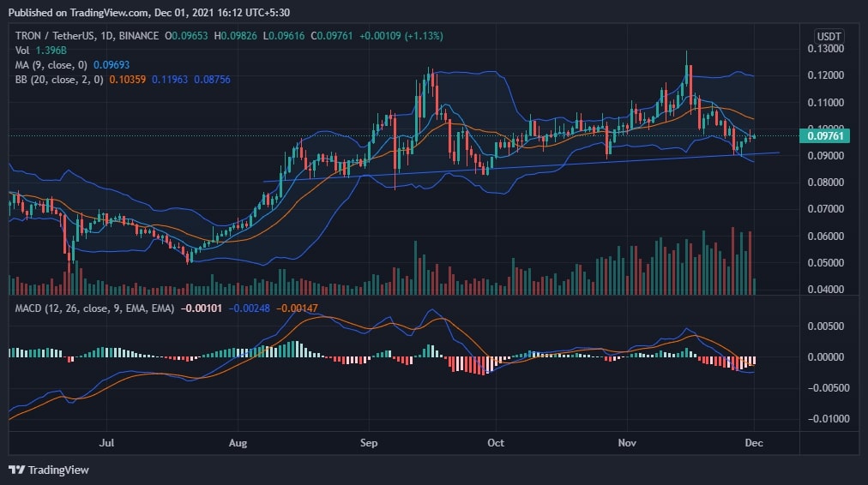Click the 0.13000 price scale label

pyautogui.click(x=829, y=49)
